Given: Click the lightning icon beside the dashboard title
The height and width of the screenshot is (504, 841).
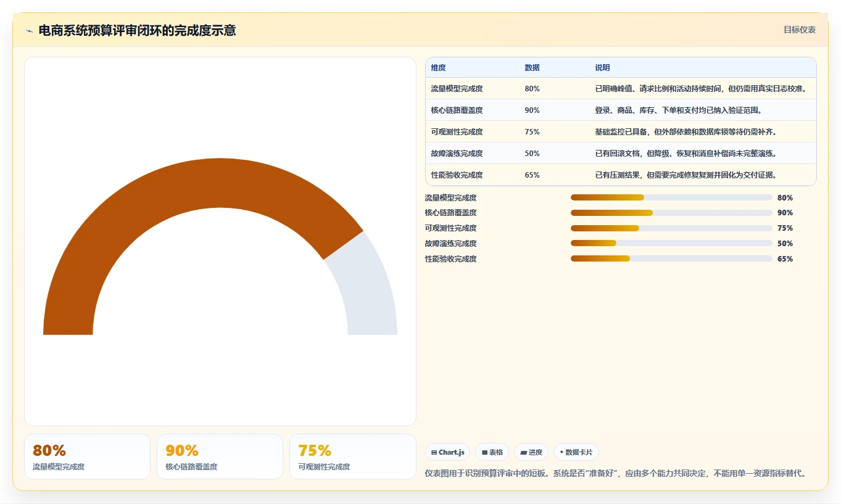Looking at the screenshot, I should point(29,31).
